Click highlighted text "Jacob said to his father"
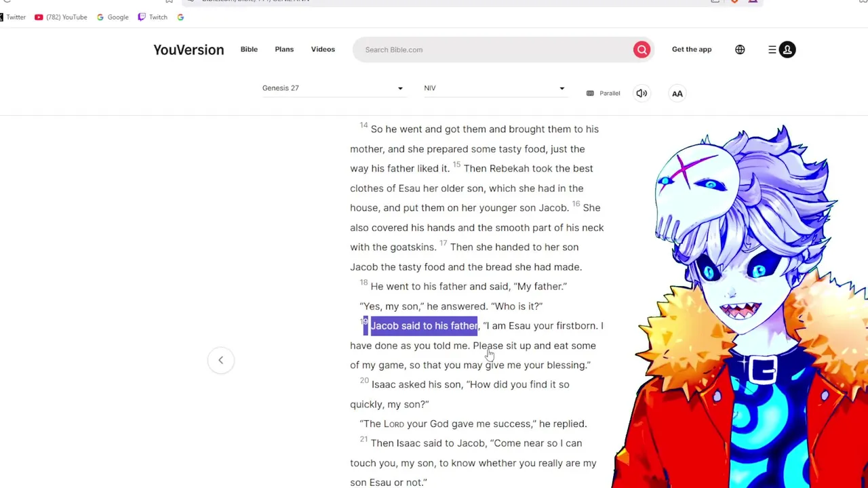The image size is (868, 488). pos(424,326)
